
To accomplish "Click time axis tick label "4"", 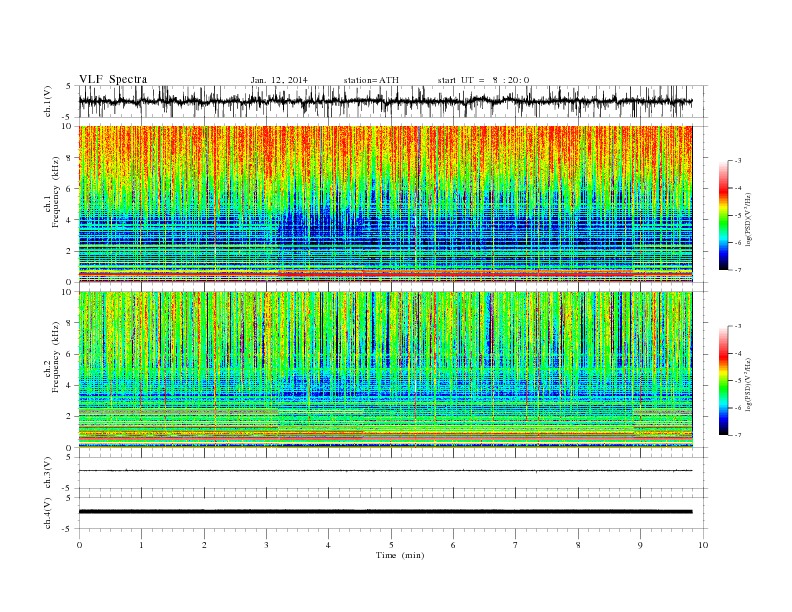I will [x=328, y=545].
